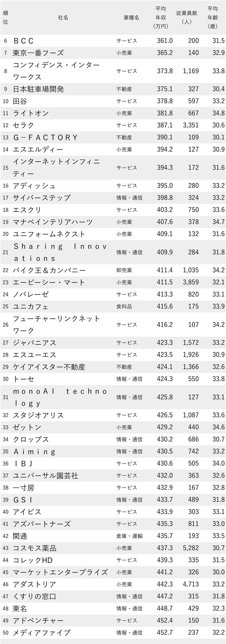Viewport: 226px width, 644px height.
Task: Click スタジオアリス company name
Action: pos(38,415)
